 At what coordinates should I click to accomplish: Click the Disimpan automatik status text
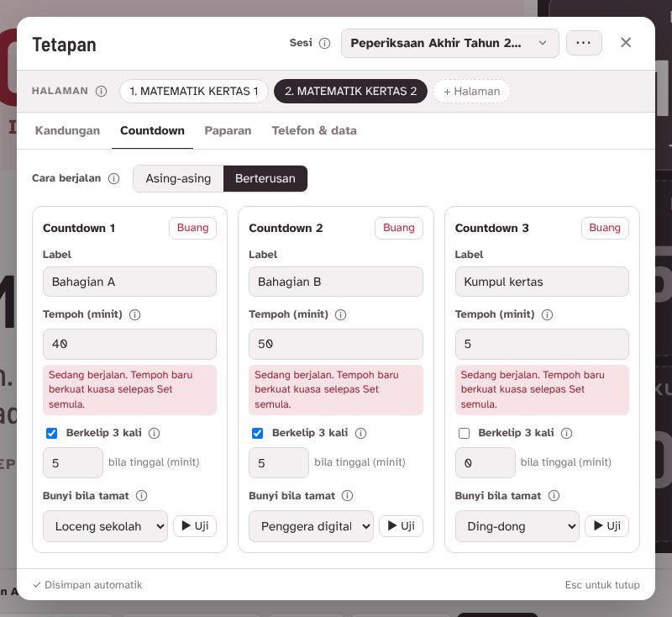(x=87, y=585)
